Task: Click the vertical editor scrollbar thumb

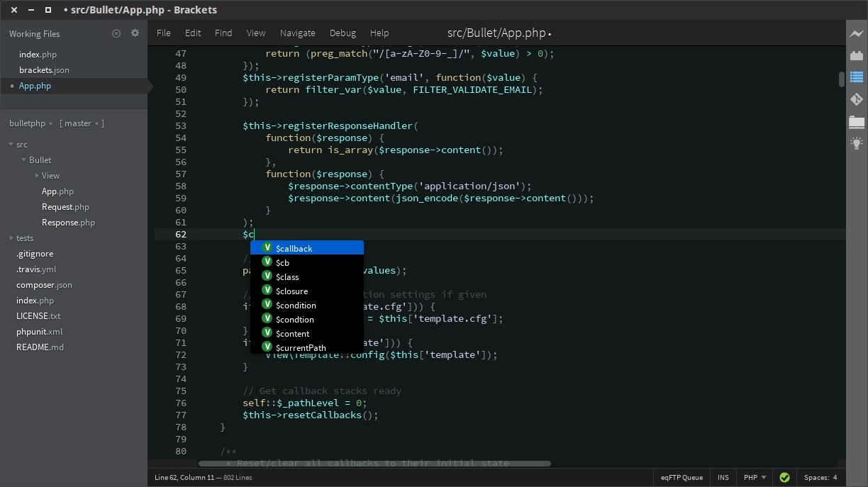Action: coord(842,79)
